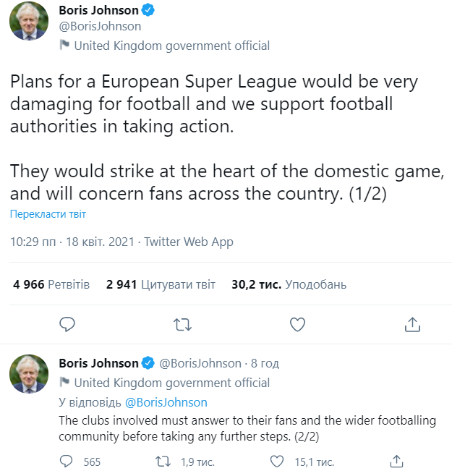Open the avatar on the reply tweet
This screenshot has width=452, height=476.
pyautogui.click(x=29, y=374)
